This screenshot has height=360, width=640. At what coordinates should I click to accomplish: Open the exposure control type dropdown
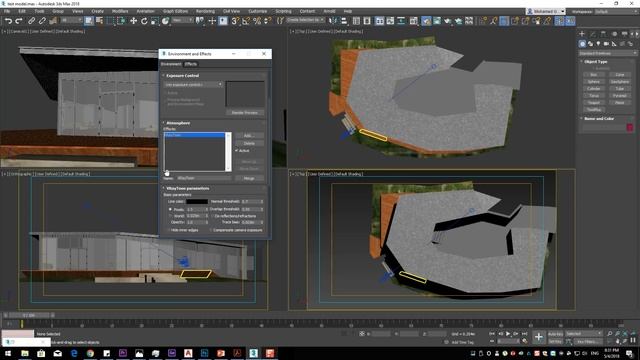tap(193, 84)
